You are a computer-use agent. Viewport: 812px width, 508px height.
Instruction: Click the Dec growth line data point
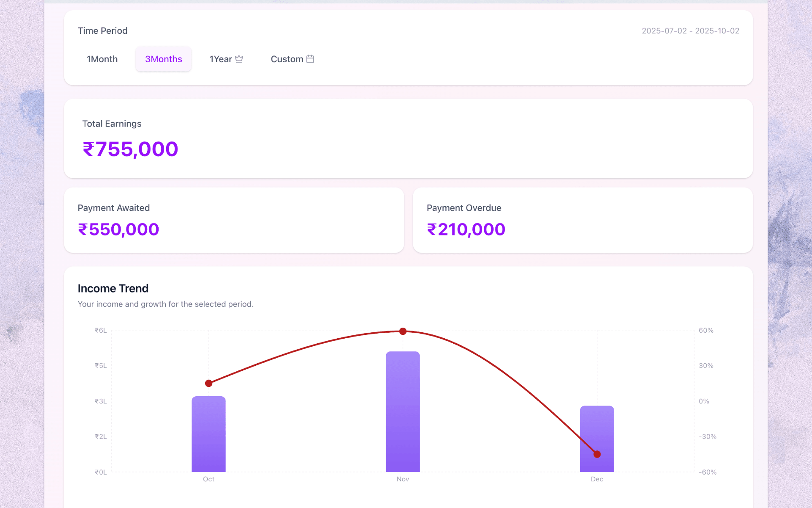point(597,454)
